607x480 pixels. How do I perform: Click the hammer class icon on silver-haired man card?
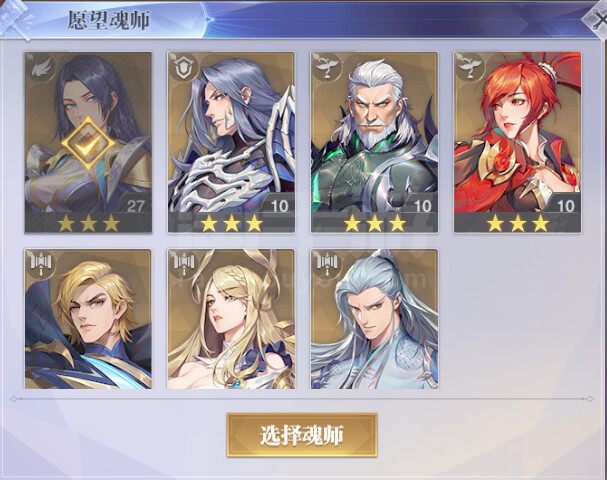tap(327, 263)
